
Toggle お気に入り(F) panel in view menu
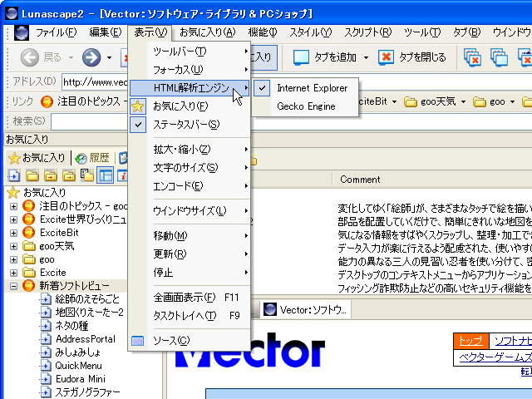[190, 106]
